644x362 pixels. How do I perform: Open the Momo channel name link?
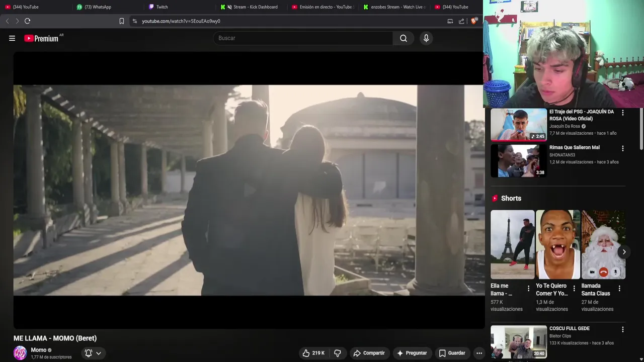39,350
